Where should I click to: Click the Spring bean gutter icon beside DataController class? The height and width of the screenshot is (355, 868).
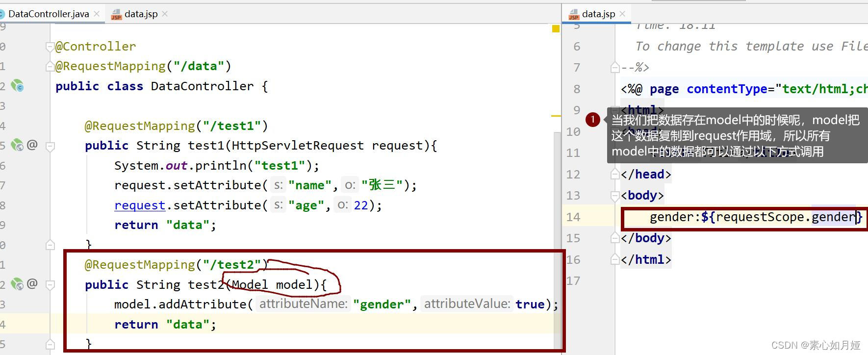pos(17,86)
